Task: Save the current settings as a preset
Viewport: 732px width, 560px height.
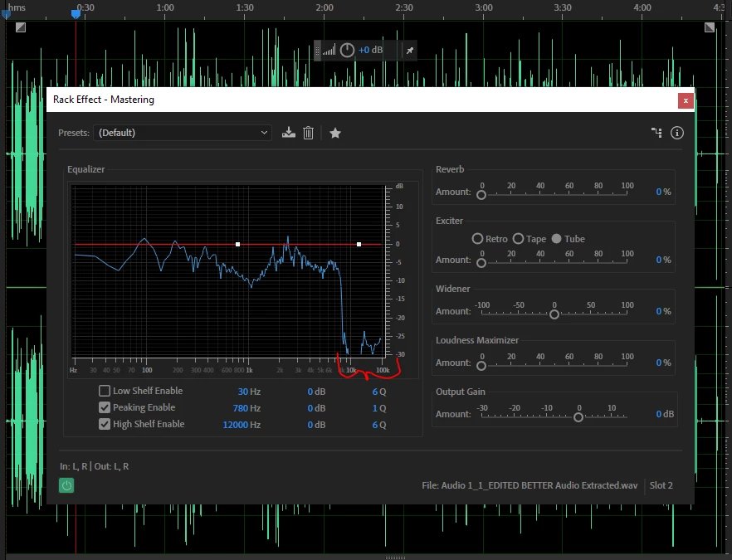Action: (x=289, y=133)
